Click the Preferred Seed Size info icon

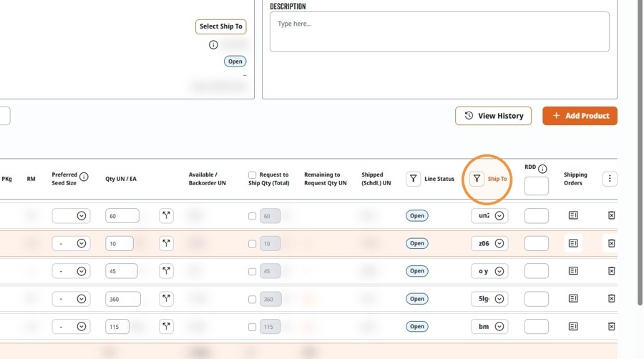(84, 177)
